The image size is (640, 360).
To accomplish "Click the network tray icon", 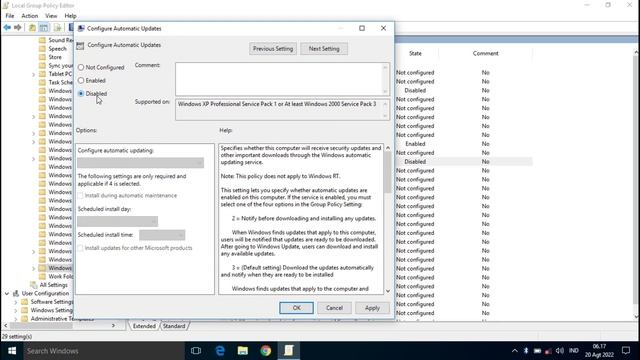I will tap(549, 351).
